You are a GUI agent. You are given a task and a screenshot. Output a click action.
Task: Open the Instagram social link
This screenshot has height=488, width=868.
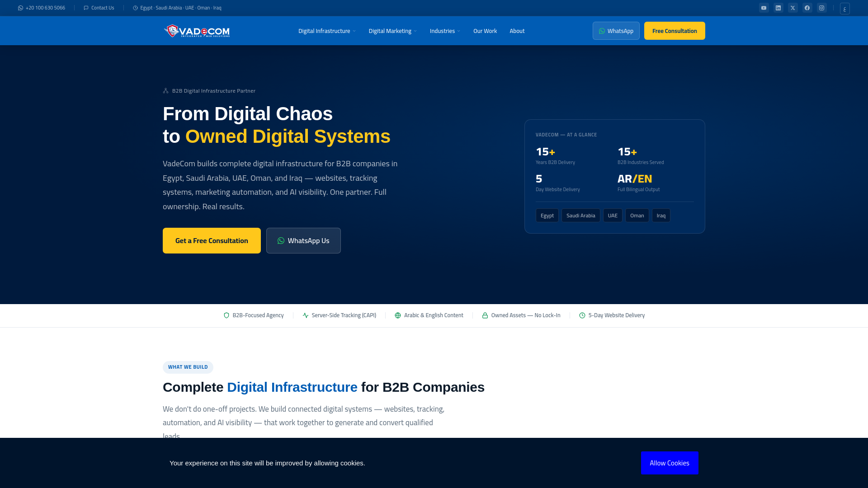[821, 8]
